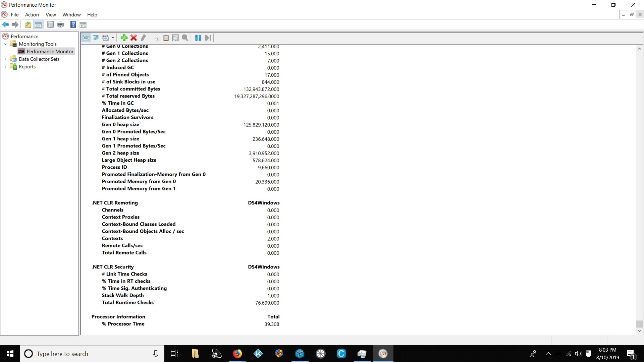Delete the selected counter

coord(133,38)
